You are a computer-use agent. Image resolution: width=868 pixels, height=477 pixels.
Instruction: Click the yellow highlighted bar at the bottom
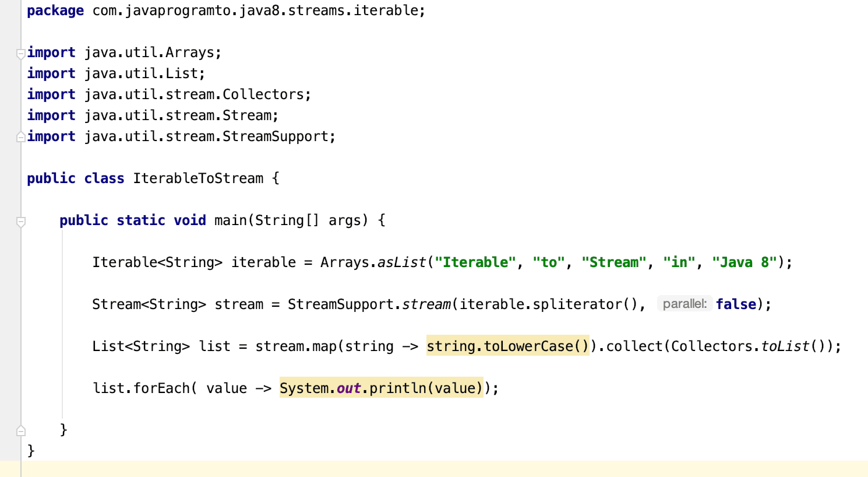pyautogui.click(x=434, y=471)
